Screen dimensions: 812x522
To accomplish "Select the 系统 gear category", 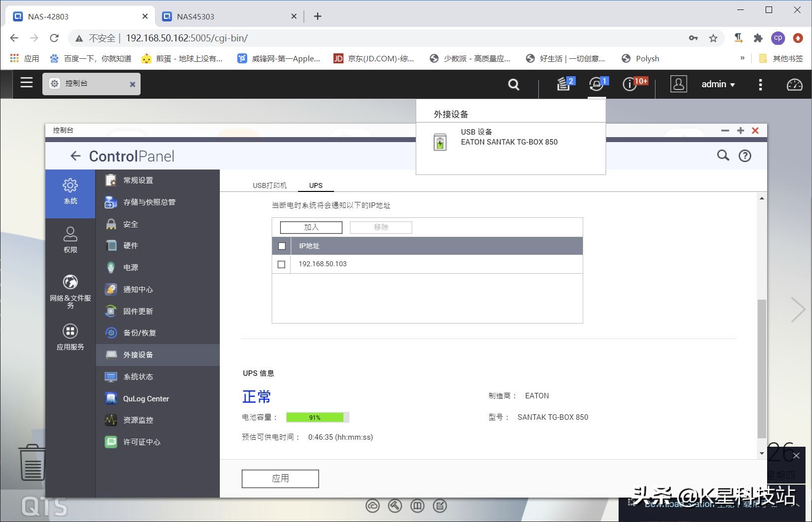I will [x=70, y=193].
